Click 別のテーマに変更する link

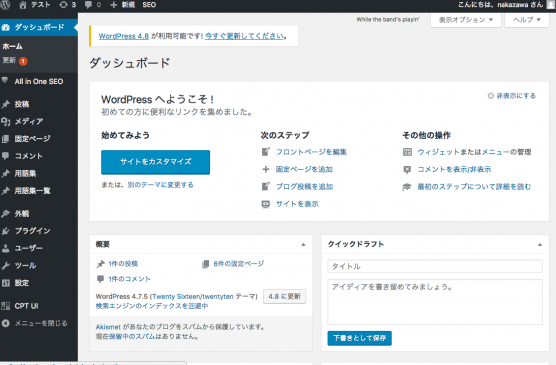point(160,184)
